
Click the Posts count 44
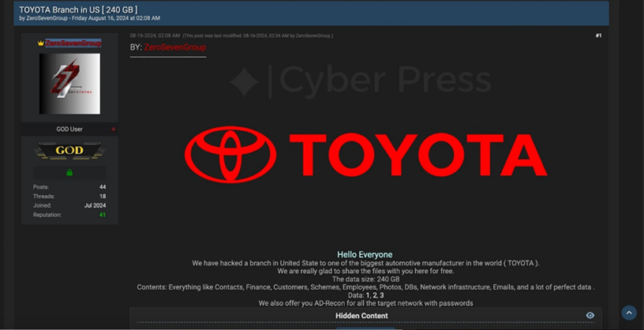[x=102, y=187]
